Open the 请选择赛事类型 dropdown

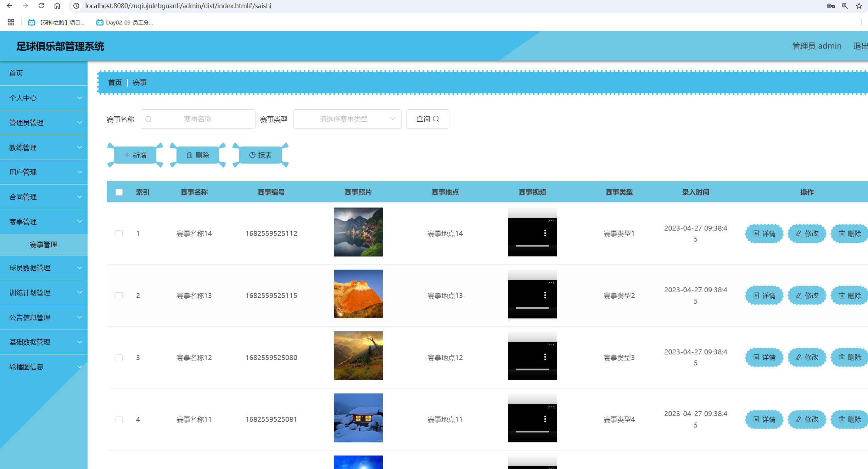[x=347, y=119]
